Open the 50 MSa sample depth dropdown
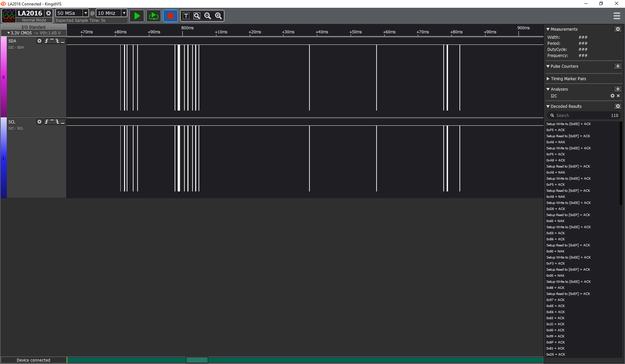This screenshot has height=364, width=625. click(86, 13)
